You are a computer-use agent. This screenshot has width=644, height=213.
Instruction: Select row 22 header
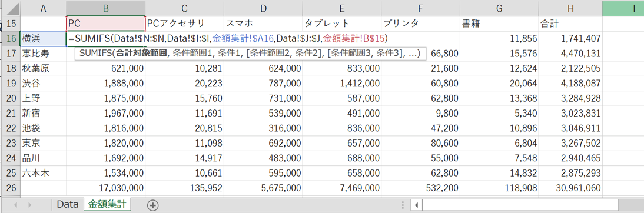point(12,128)
